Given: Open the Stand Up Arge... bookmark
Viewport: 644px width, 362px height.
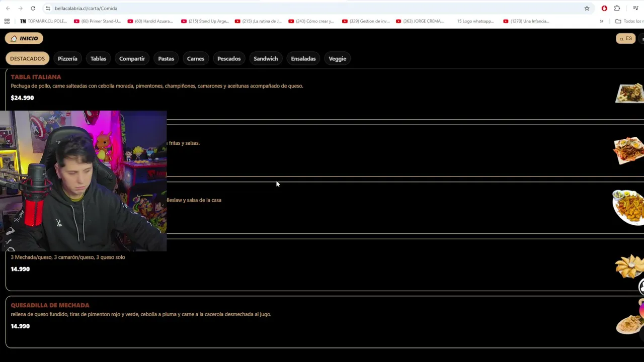Looking at the screenshot, I should coord(205,21).
